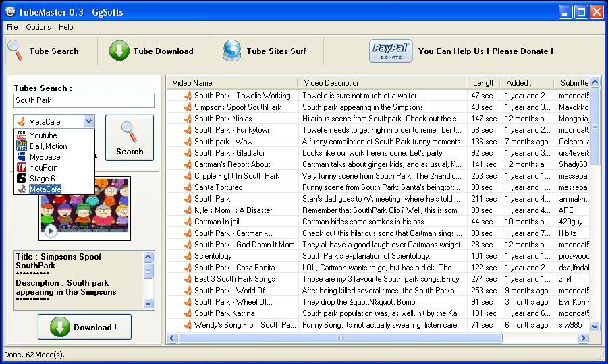Click MetaCafe icon beside Scientology
This screenshot has height=364, width=608.
coord(188,256)
